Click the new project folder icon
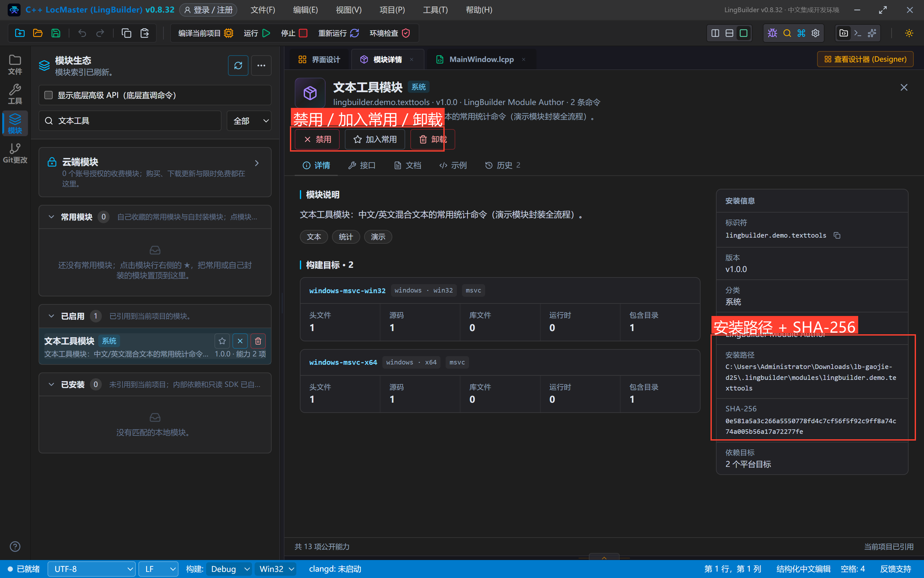Viewport: 924px width, 578px height. [20, 33]
